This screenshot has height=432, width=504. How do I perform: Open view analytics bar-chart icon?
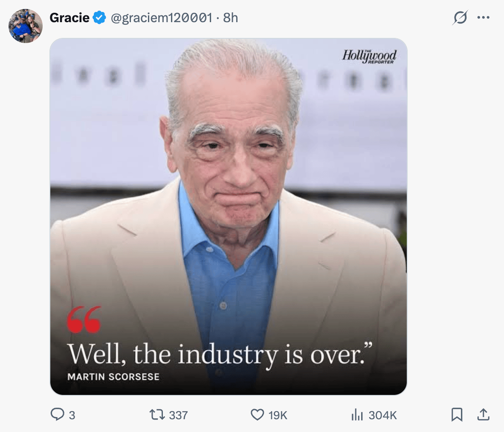[x=357, y=415]
